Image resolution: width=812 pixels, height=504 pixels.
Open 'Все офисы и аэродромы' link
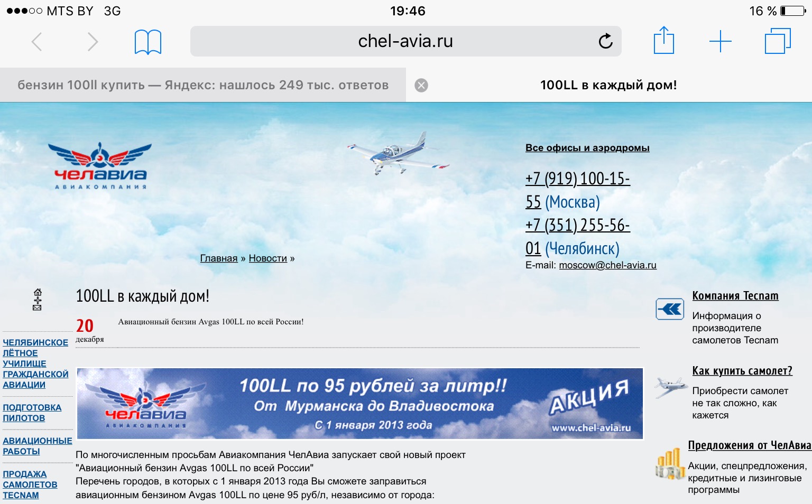pyautogui.click(x=587, y=148)
